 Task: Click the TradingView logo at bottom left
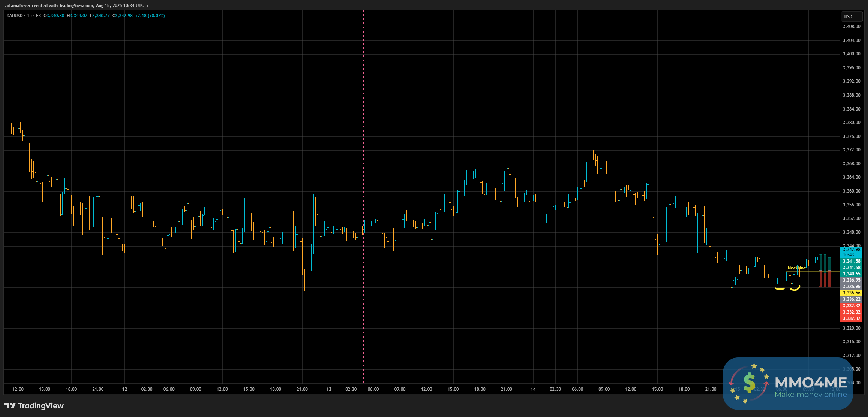(34, 406)
